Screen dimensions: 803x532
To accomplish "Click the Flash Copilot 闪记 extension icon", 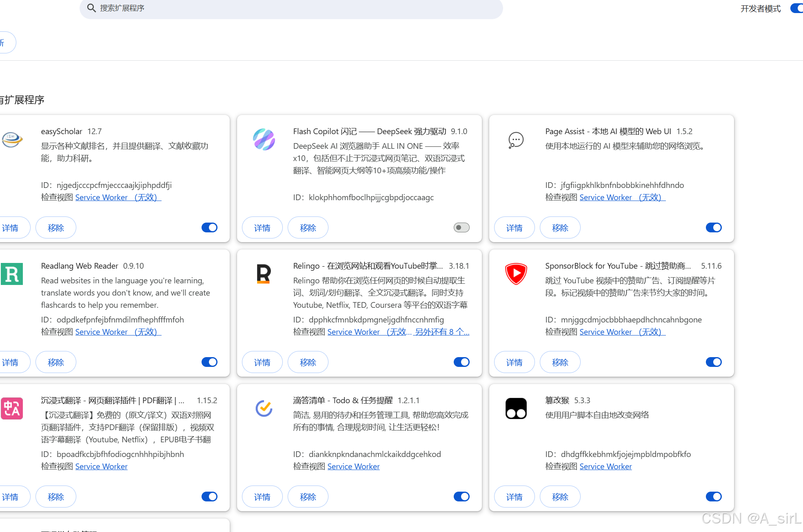I will pyautogui.click(x=264, y=139).
